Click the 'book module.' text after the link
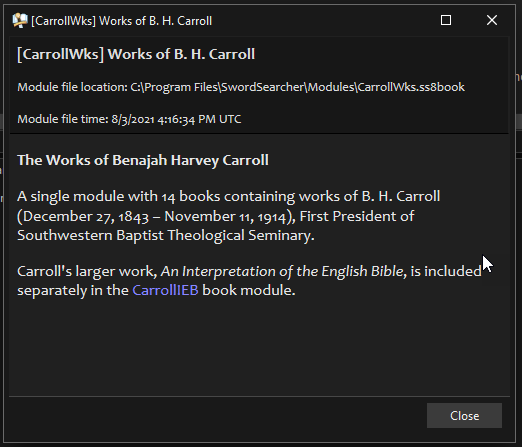The image size is (522, 447). (x=249, y=290)
